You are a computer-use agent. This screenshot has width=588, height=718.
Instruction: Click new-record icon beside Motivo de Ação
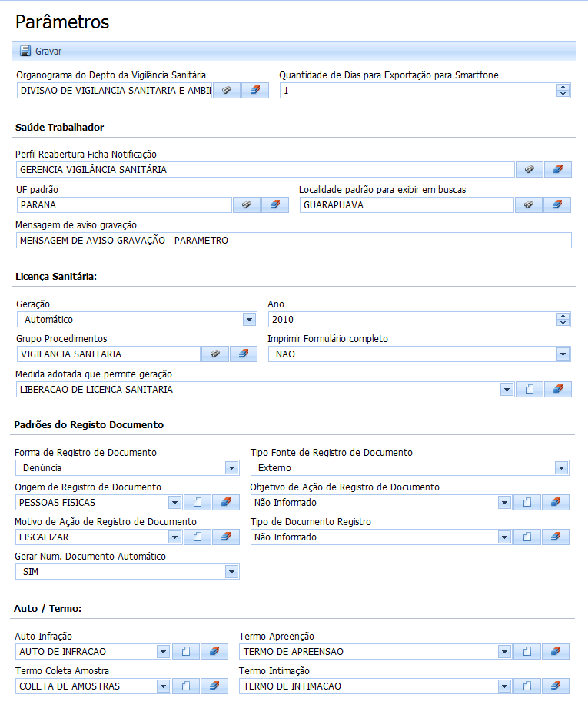(x=198, y=537)
